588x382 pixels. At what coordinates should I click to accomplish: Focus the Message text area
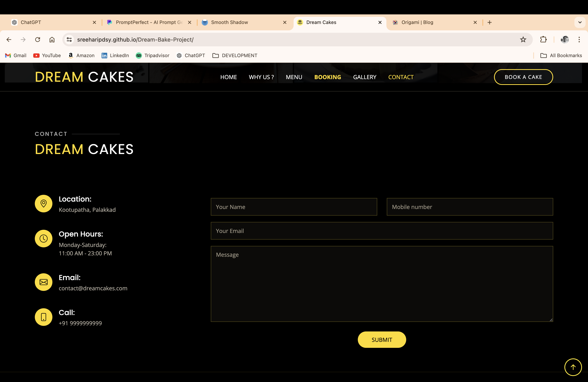(382, 284)
